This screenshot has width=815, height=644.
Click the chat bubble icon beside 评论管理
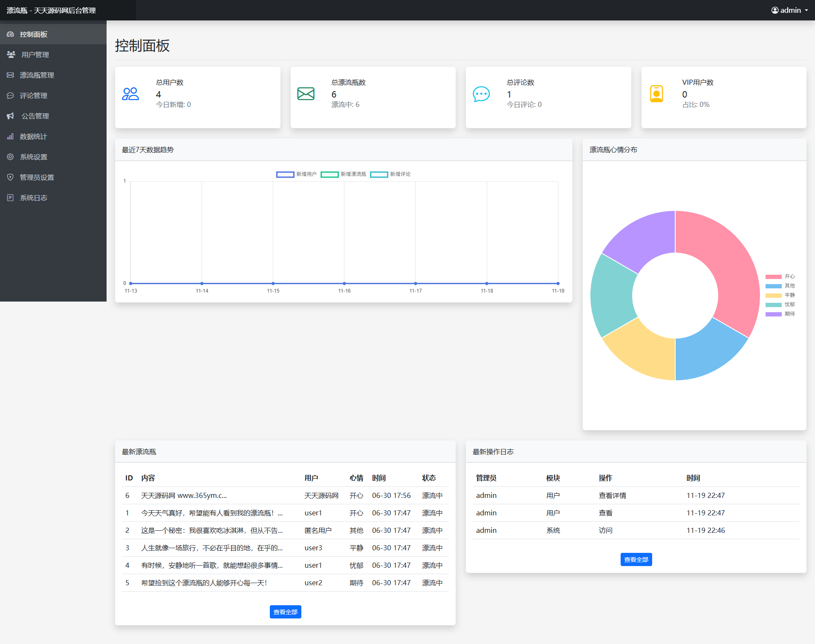10,95
